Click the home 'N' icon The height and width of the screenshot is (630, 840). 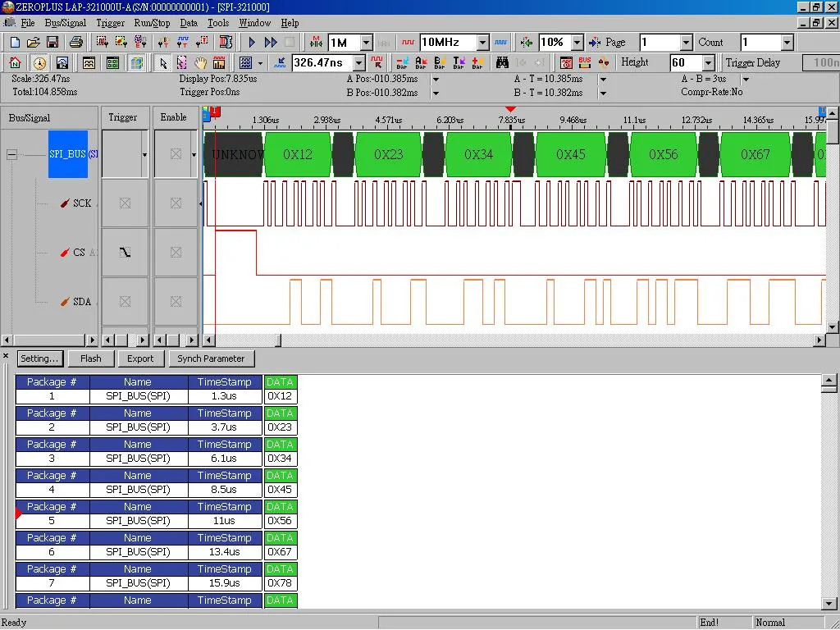[x=15, y=62]
